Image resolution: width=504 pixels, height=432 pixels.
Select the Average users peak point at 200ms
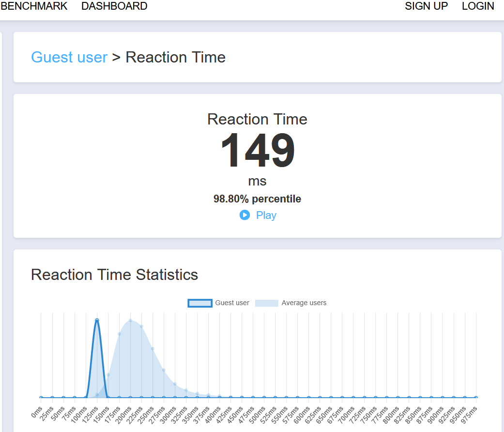(x=130, y=321)
